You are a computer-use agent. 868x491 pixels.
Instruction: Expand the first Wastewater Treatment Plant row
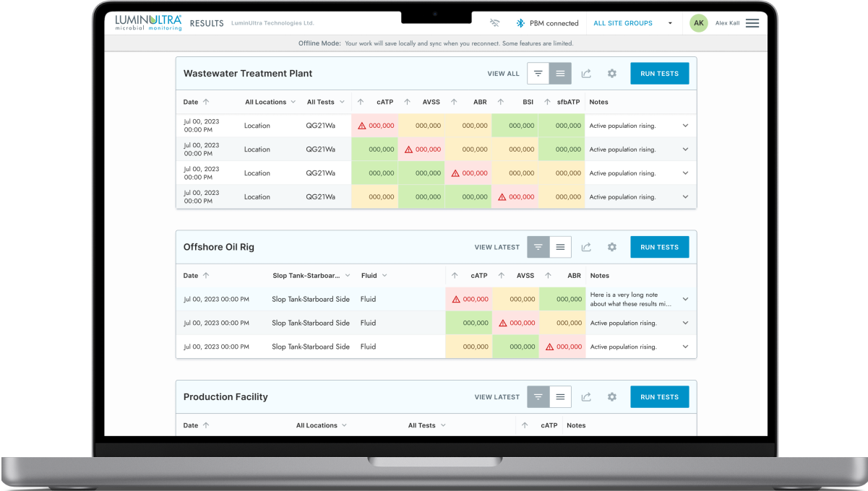(x=685, y=126)
